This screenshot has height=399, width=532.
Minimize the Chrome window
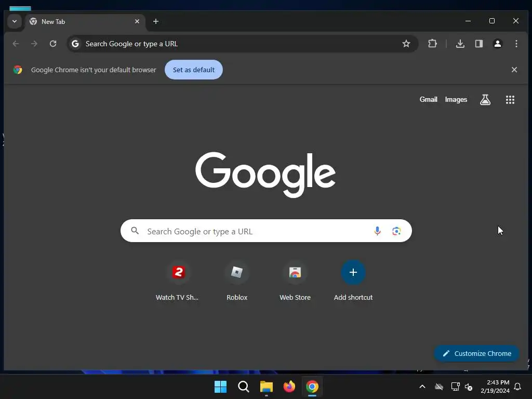(x=468, y=21)
